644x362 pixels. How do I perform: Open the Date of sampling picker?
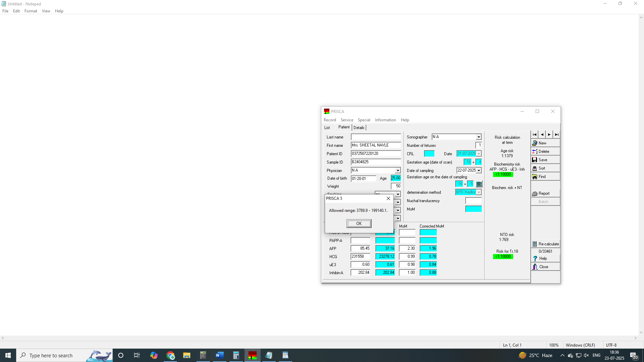point(479,170)
